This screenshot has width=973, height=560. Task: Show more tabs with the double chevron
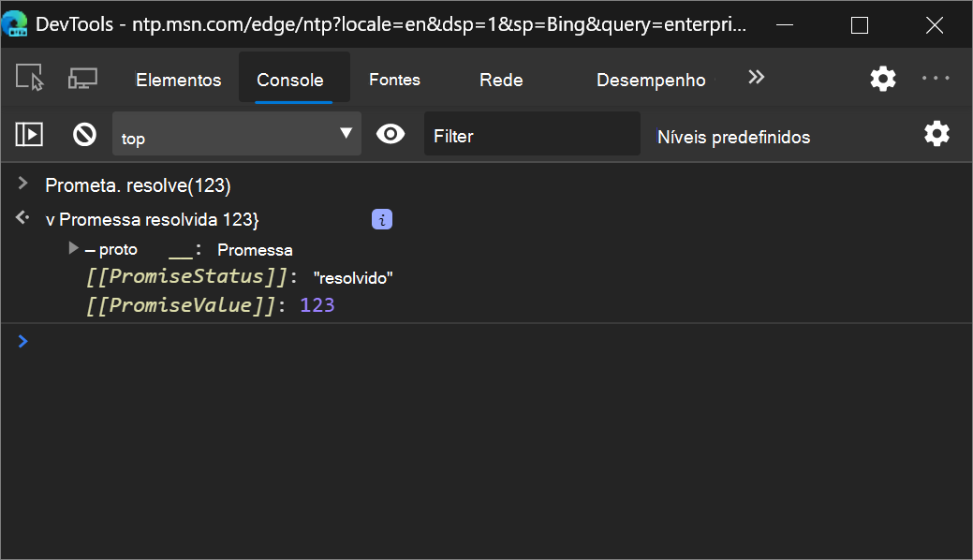click(756, 77)
